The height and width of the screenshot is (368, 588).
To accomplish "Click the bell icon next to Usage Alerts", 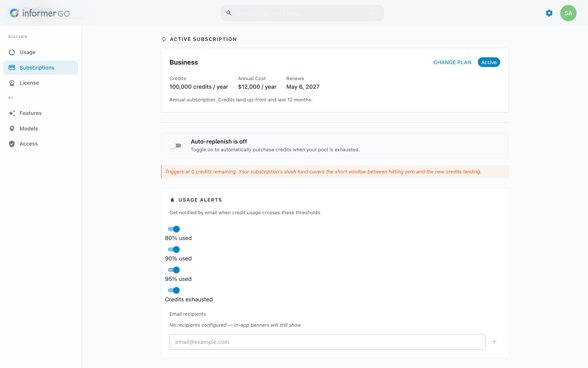I will pyautogui.click(x=172, y=200).
